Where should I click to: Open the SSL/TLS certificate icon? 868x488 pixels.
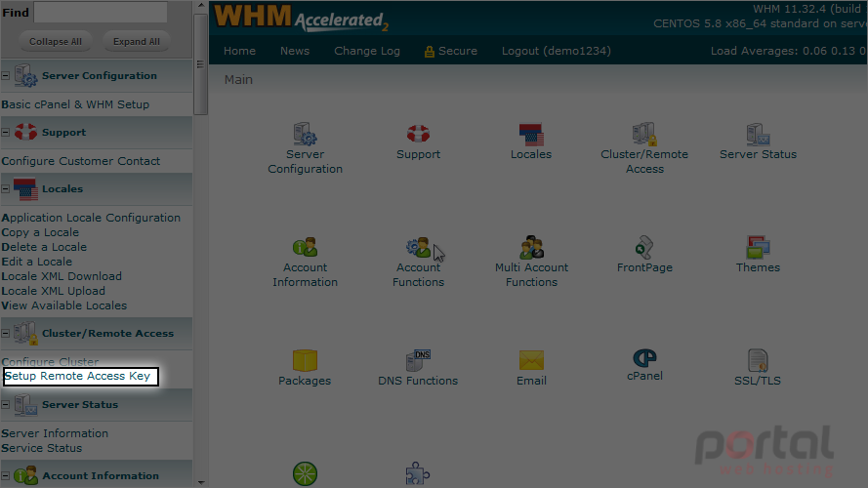point(758,360)
